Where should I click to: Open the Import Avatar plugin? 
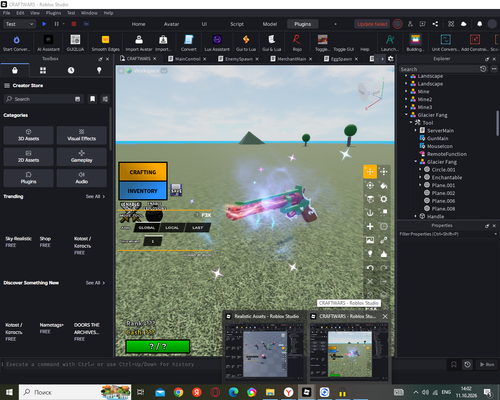point(139,40)
